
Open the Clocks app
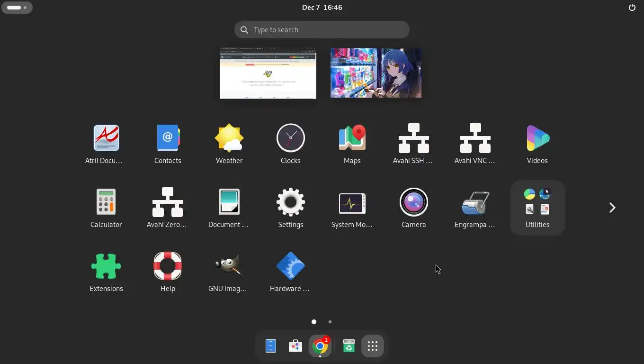click(291, 144)
